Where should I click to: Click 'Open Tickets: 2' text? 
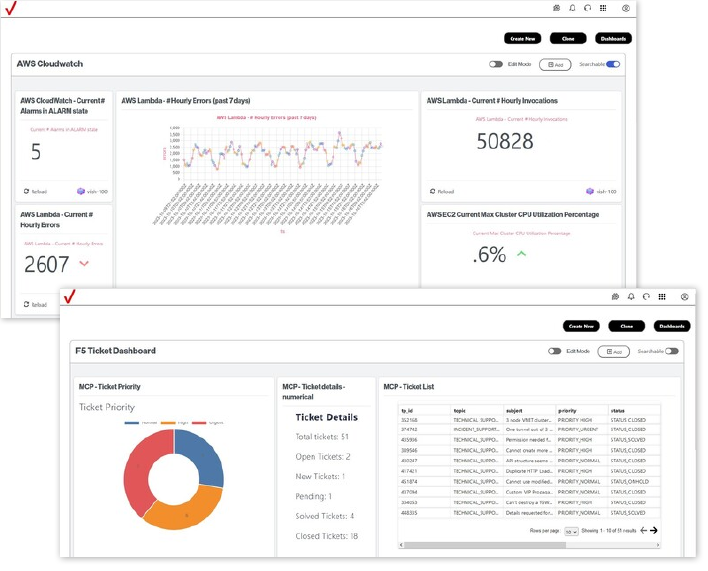323,457
